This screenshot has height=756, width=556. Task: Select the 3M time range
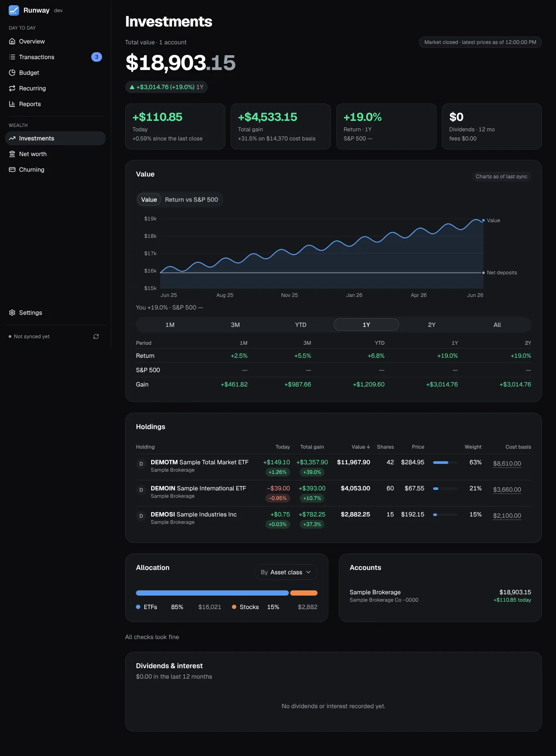(x=235, y=325)
